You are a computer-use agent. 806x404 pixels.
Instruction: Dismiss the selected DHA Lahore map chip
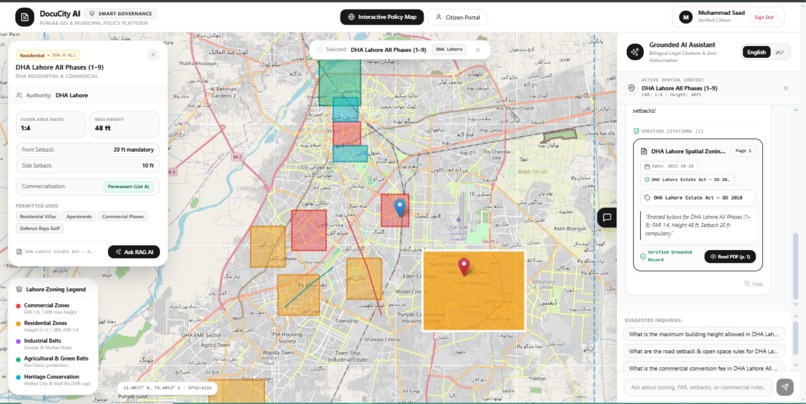478,50
